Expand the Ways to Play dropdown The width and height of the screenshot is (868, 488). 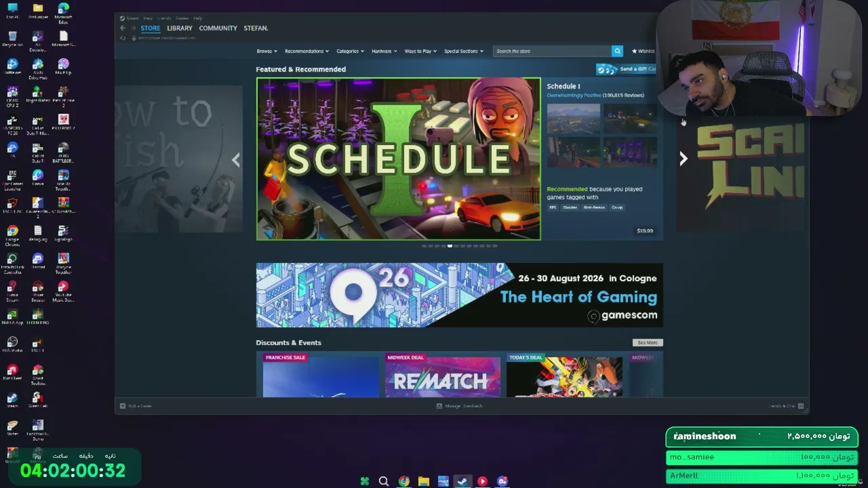point(420,51)
